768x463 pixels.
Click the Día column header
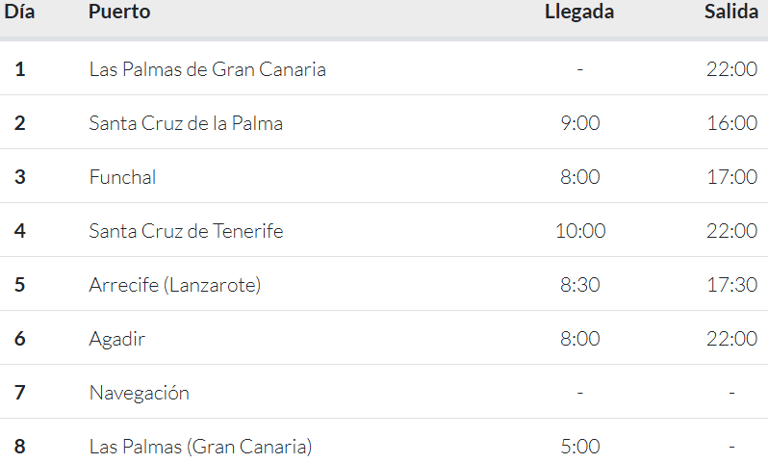pos(20,12)
